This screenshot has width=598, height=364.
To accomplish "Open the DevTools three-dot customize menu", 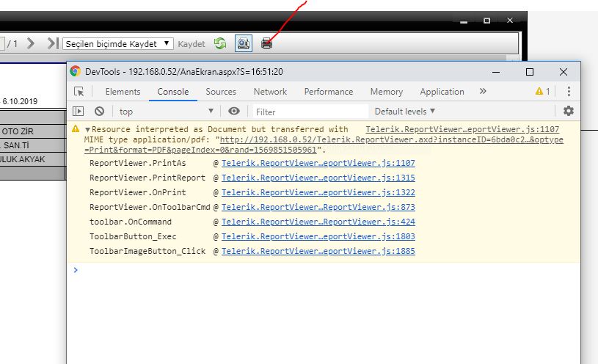I will point(569,91).
